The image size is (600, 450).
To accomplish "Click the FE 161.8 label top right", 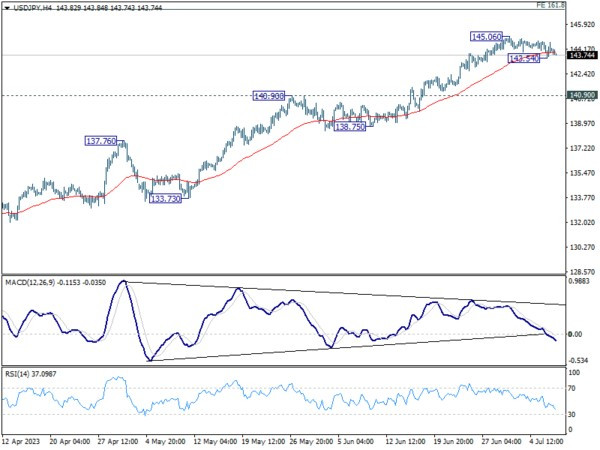I will pos(550,5).
